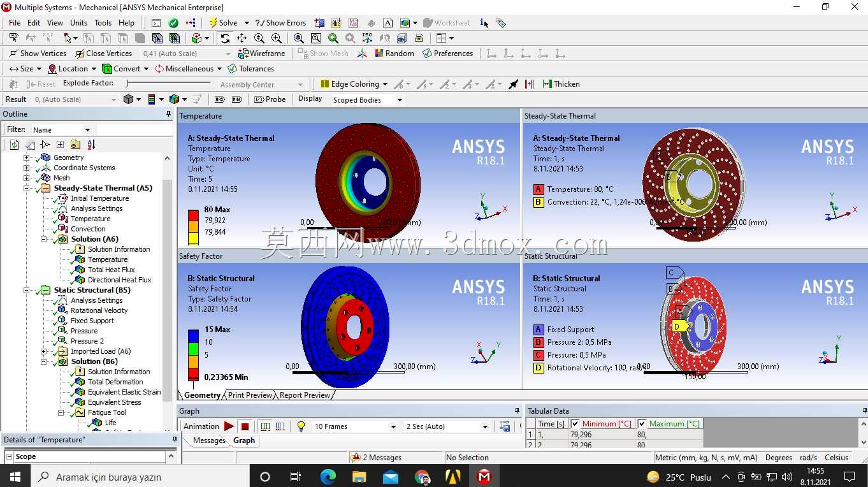Click the Rotate view tool icon
This screenshot has width=868, height=487.
pyautogui.click(x=225, y=38)
